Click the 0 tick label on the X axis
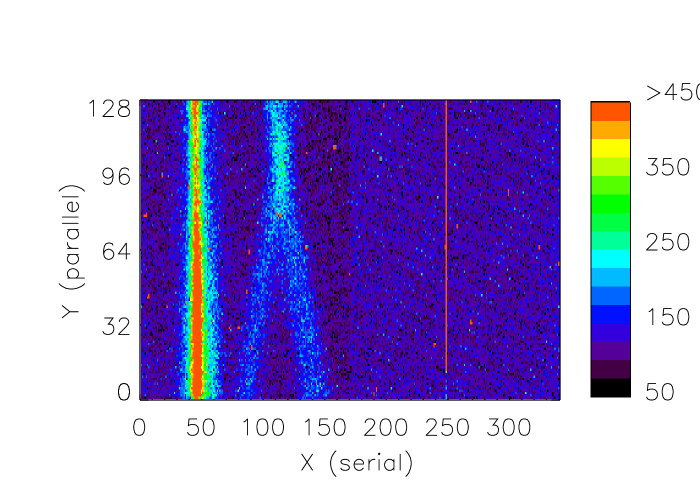Viewport: 700px width, 500px height. [139, 427]
